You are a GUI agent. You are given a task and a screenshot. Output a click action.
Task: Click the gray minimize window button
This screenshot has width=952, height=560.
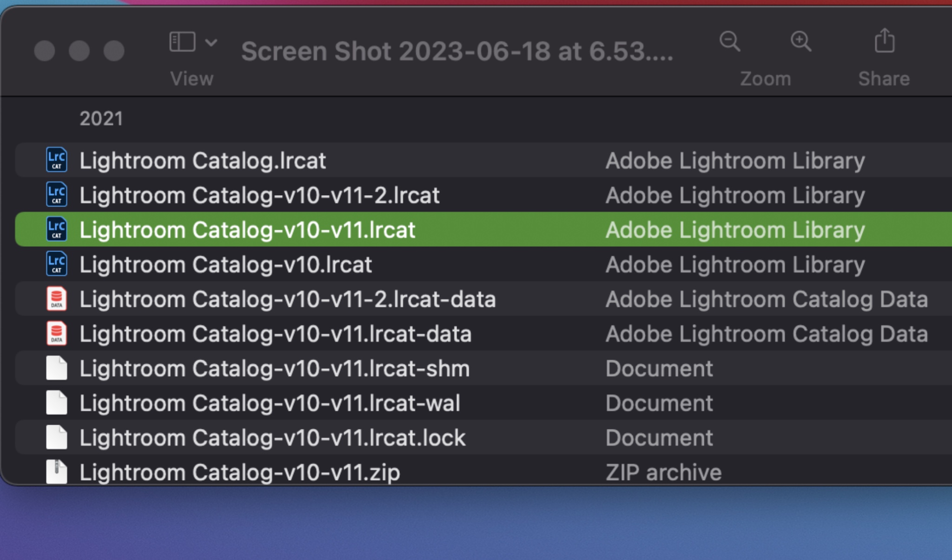pos(79,51)
